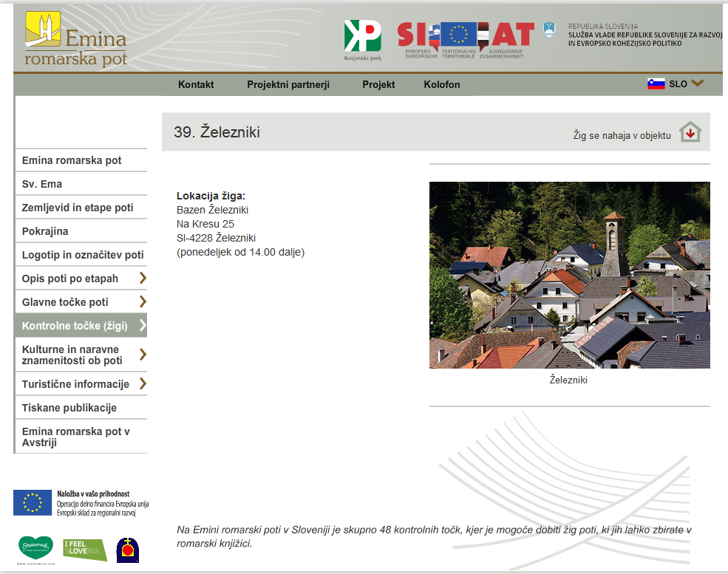Image resolution: width=728 pixels, height=574 pixels.
Task: Expand the Glavne točke poti submenu
Action: pyautogui.click(x=143, y=302)
